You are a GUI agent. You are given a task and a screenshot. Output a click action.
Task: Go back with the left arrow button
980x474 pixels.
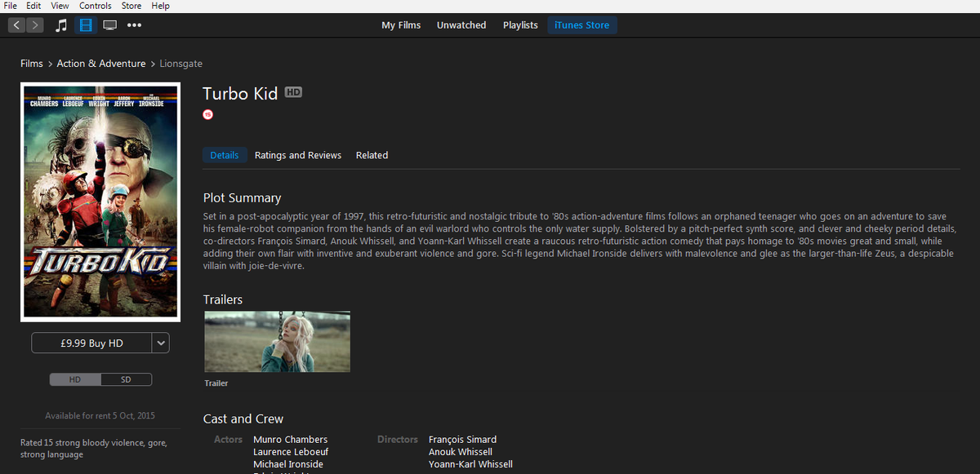(16, 25)
